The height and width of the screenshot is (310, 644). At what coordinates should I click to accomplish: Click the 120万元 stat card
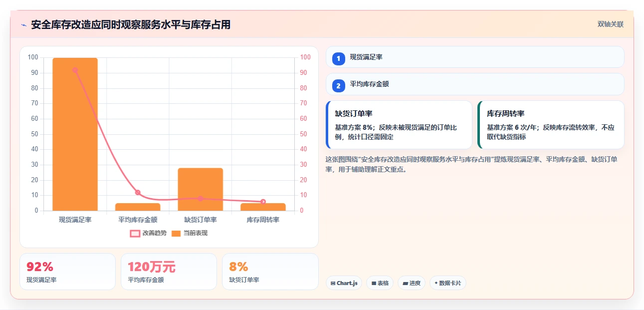[169, 272]
